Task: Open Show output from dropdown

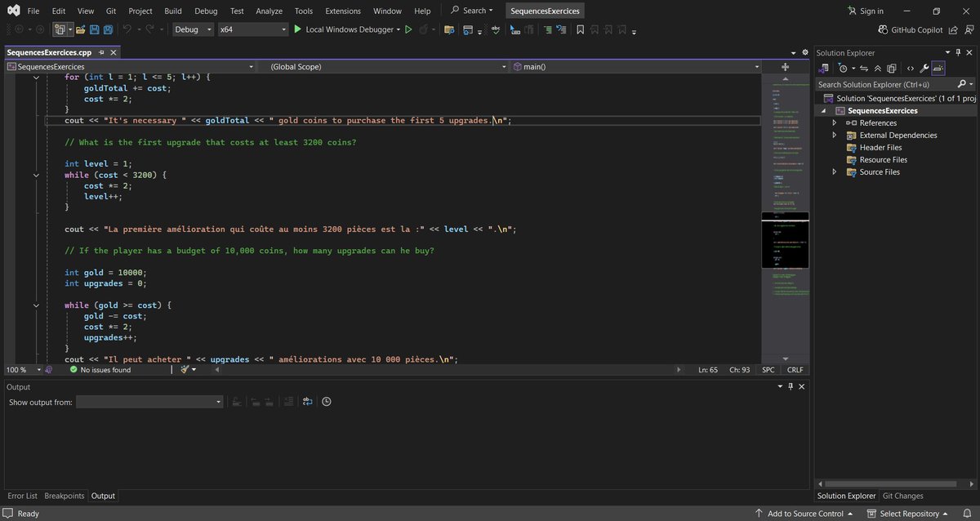Action: [x=149, y=402]
